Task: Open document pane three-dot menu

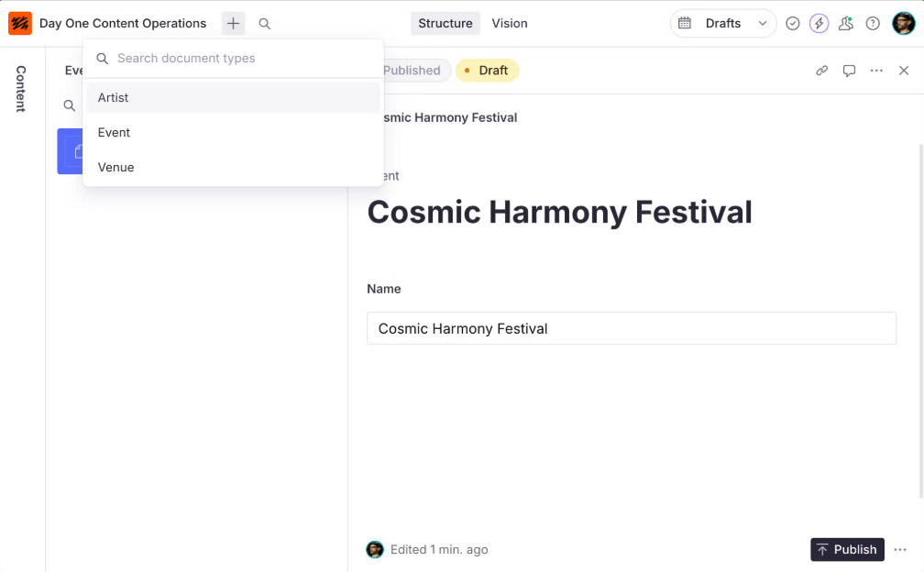Action: pyautogui.click(x=876, y=71)
